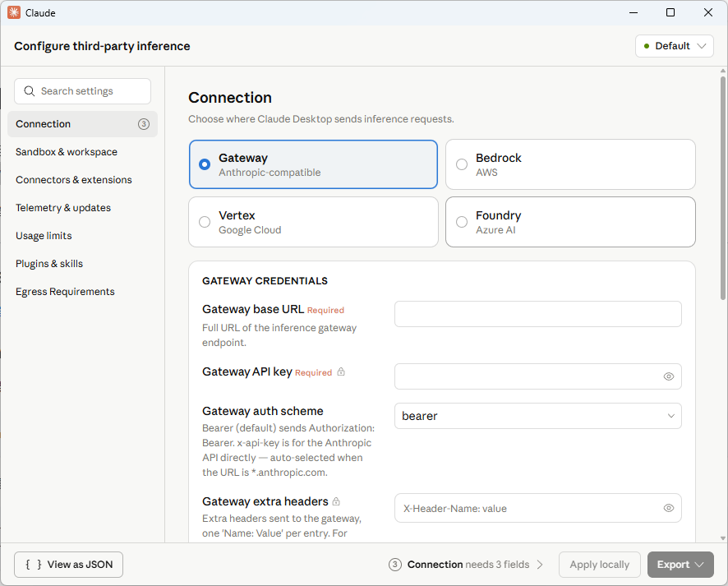Image resolution: width=728 pixels, height=586 pixels.
Task: Click the Required tag by Gateway base URL
Action: click(x=325, y=310)
